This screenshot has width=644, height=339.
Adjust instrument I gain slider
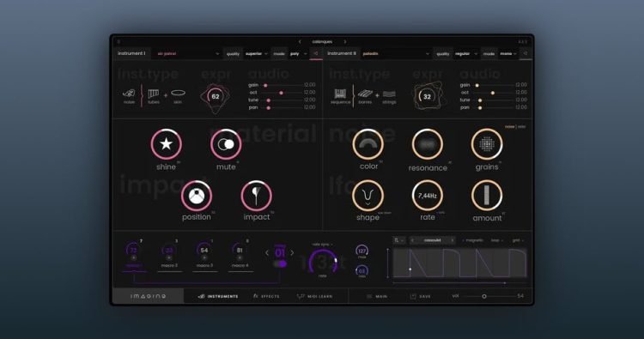(x=265, y=85)
